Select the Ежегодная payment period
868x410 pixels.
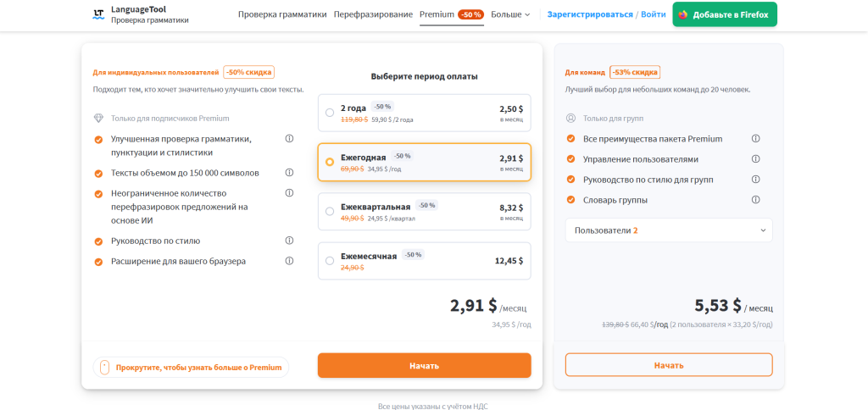pyautogui.click(x=425, y=162)
